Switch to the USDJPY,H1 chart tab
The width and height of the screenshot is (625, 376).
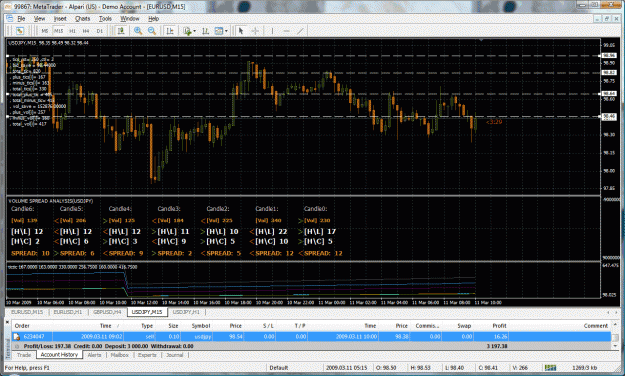coord(186,312)
